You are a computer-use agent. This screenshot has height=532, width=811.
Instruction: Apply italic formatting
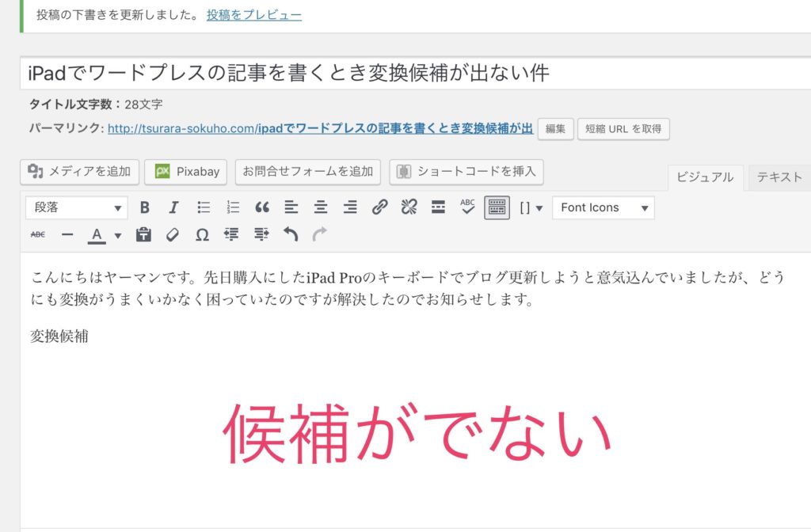[x=173, y=207]
